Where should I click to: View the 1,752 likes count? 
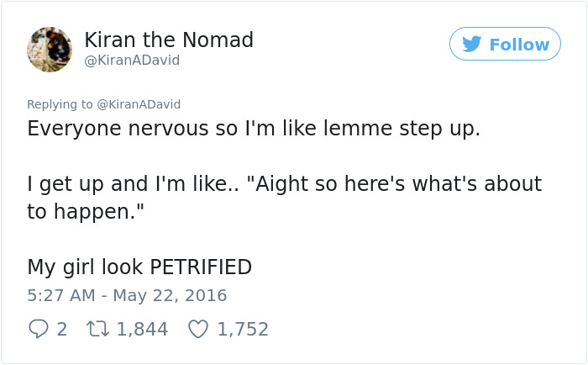(243, 329)
